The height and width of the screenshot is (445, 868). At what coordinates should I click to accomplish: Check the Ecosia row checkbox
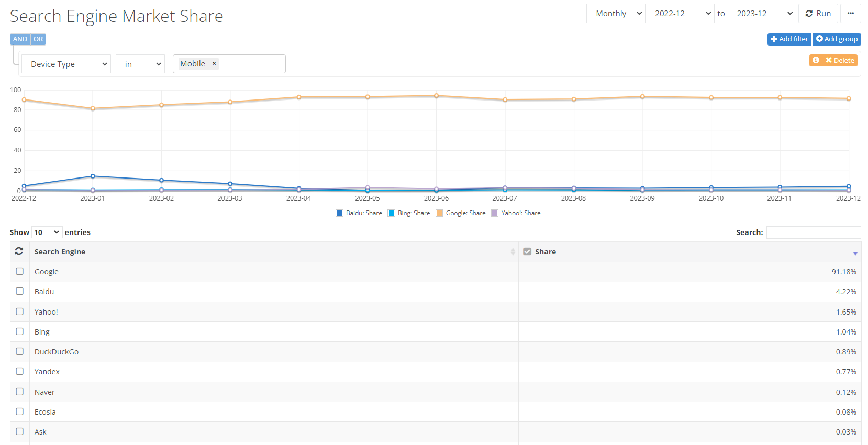[x=20, y=411]
